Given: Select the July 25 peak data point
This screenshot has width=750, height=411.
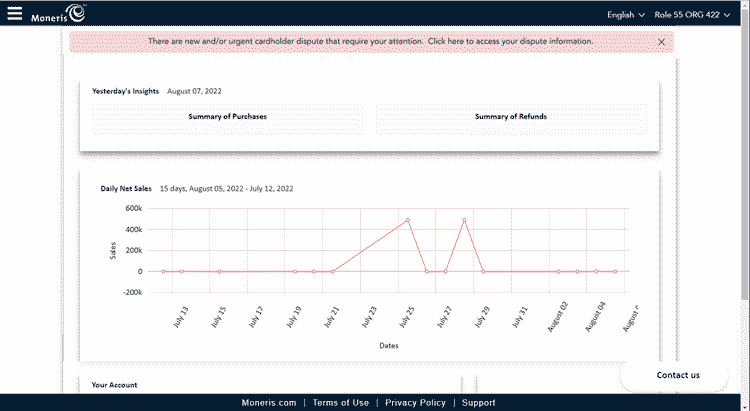Looking at the screenshot, I should (408, 221).
